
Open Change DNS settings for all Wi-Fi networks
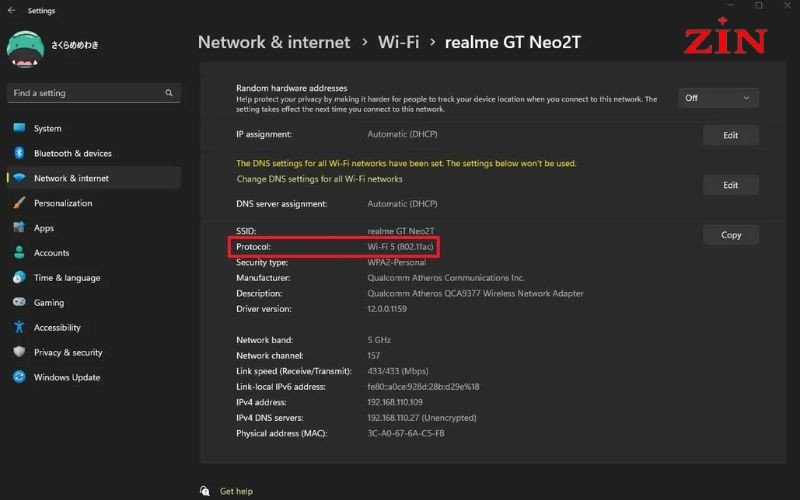[x=319, y=179]
